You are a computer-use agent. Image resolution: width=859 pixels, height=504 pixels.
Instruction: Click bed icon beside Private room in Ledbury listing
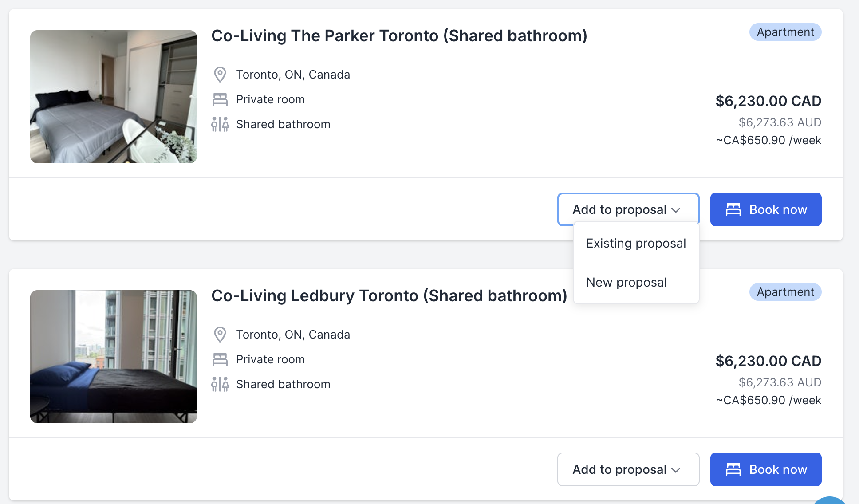coord(220,359)
